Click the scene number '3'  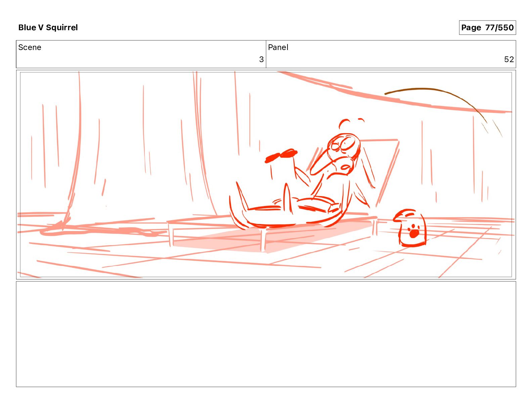coord(261,59)
